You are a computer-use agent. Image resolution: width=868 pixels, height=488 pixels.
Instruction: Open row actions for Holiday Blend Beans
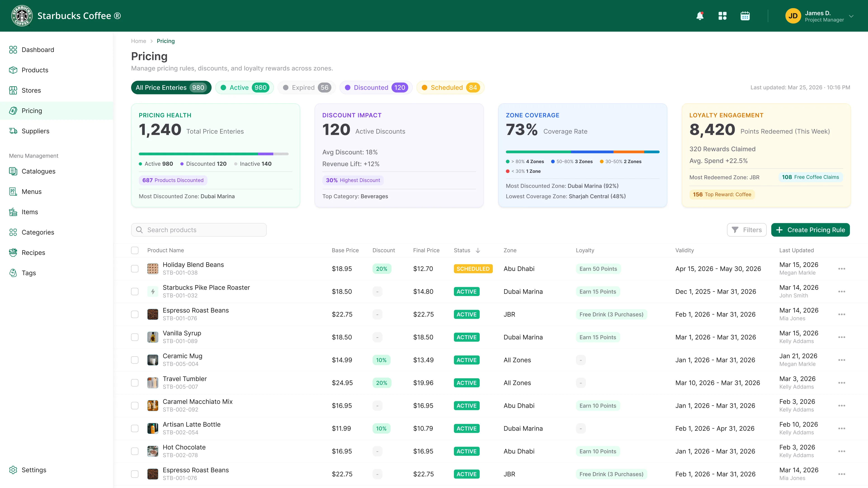click(x=841, y=269)
